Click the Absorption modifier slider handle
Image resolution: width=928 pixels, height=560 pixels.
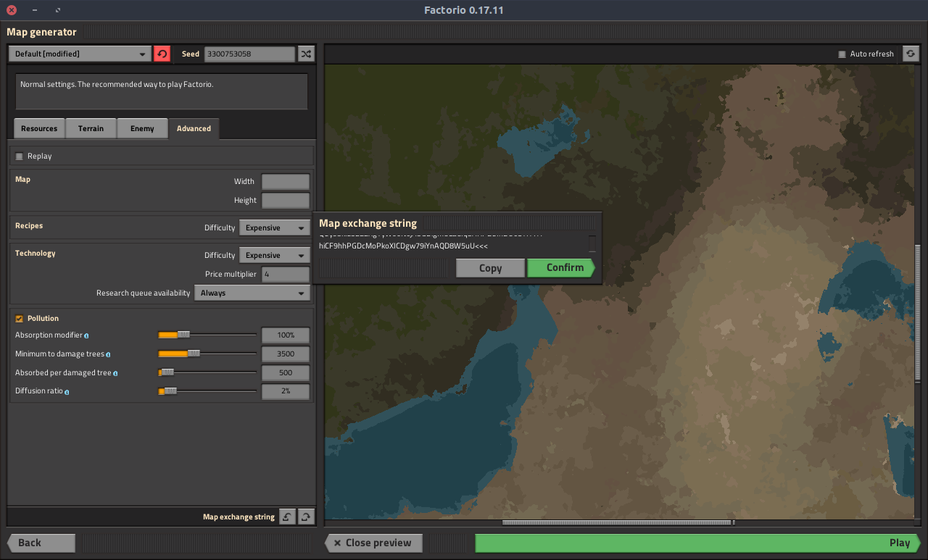[183, 335]
